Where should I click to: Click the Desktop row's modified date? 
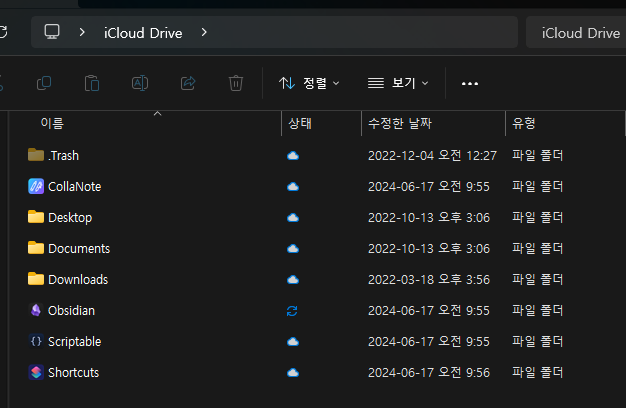429,218
